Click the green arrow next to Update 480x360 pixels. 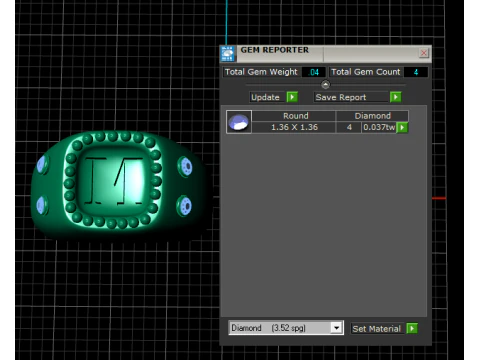point(292,97)
